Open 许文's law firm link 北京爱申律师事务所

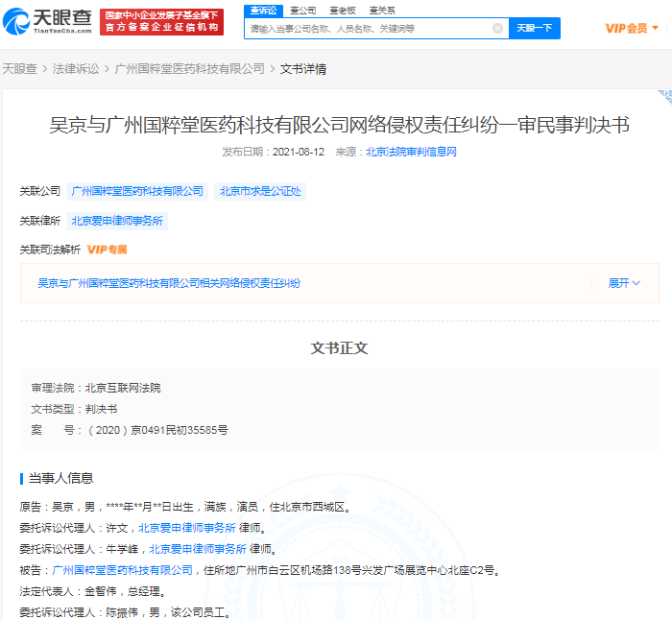187,528
